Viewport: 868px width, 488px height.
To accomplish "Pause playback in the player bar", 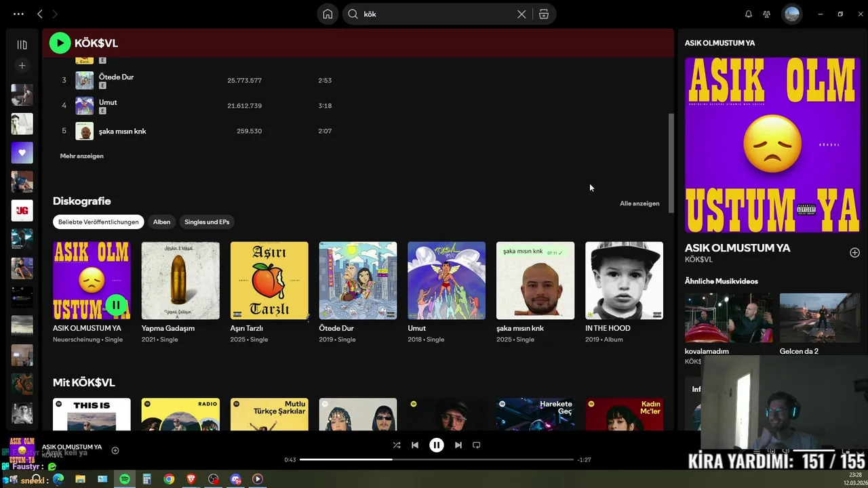I will [437, 445].
